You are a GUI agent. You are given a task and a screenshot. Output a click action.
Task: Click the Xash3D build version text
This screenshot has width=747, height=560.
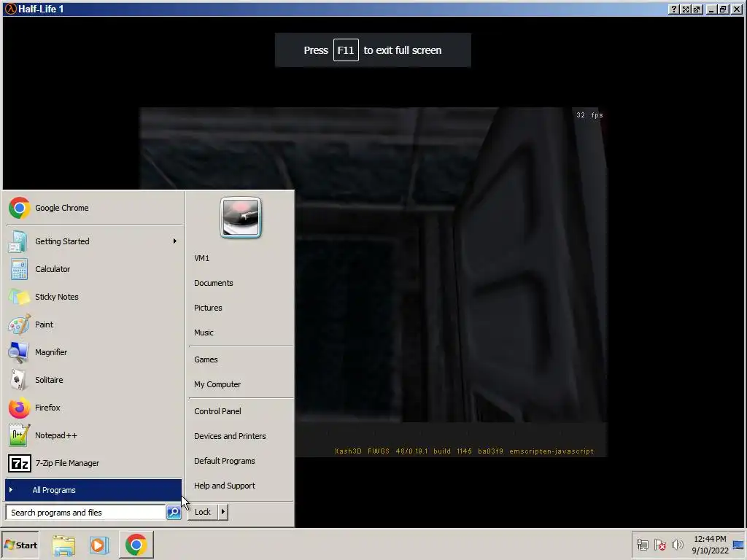(464, 451)
